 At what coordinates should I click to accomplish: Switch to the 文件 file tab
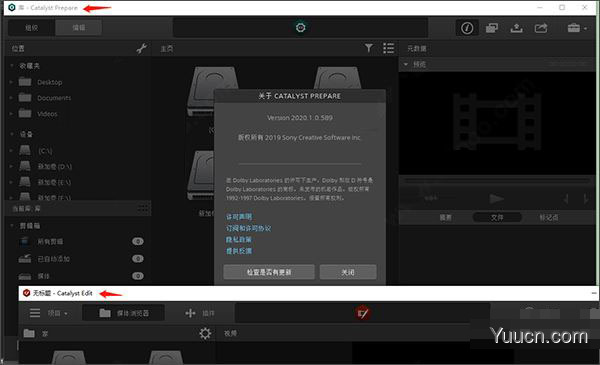click(497, 217)
